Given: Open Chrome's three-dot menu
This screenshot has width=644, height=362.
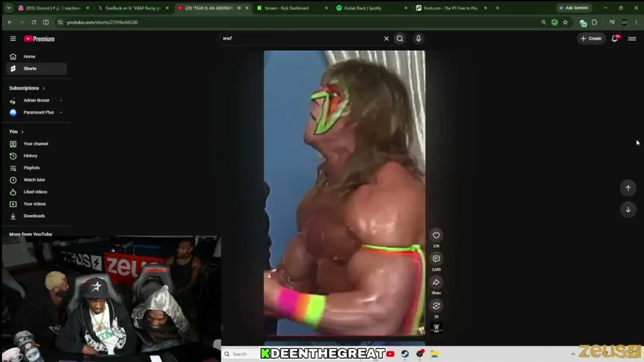Looking at the screenshot, I should (x=636, y=22).
